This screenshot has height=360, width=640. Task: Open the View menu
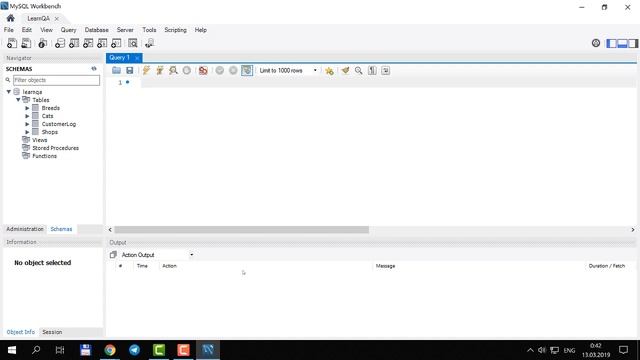(46, 30)
